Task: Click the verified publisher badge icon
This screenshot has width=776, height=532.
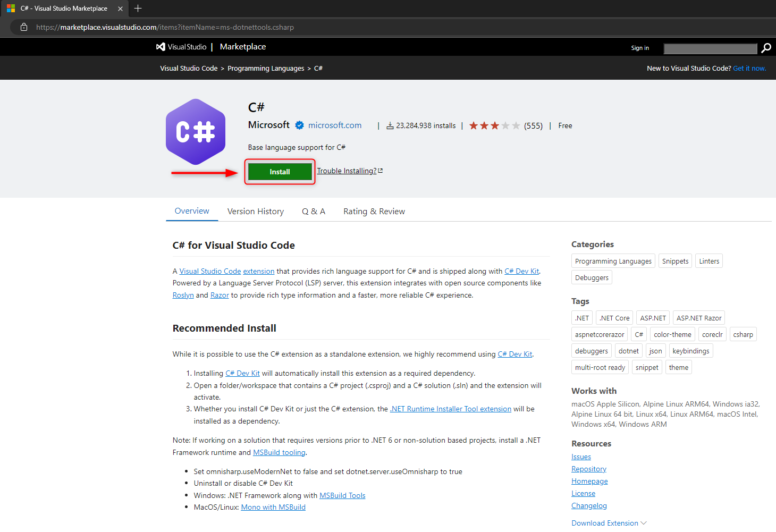Action: (x=299, y=125)
